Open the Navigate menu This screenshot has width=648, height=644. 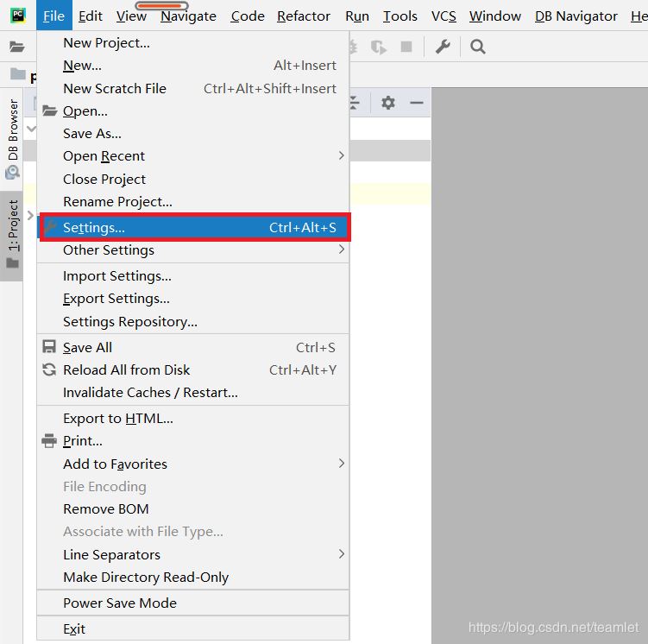(188, 16)
